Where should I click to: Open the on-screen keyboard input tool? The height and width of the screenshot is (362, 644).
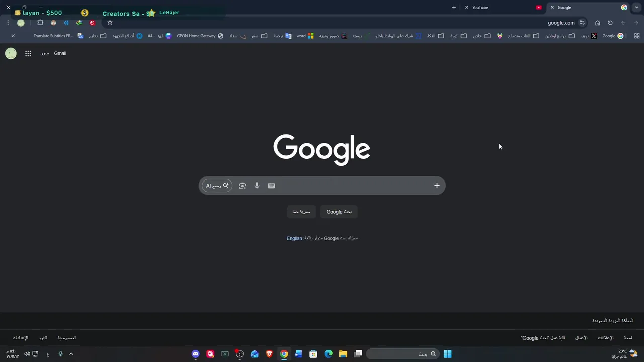click(x=271, y=186)
